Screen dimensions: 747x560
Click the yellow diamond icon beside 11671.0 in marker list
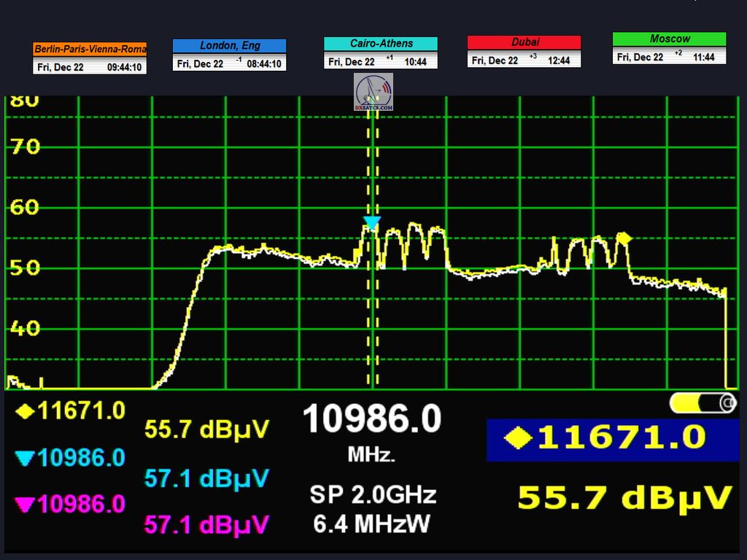point(25,411)
